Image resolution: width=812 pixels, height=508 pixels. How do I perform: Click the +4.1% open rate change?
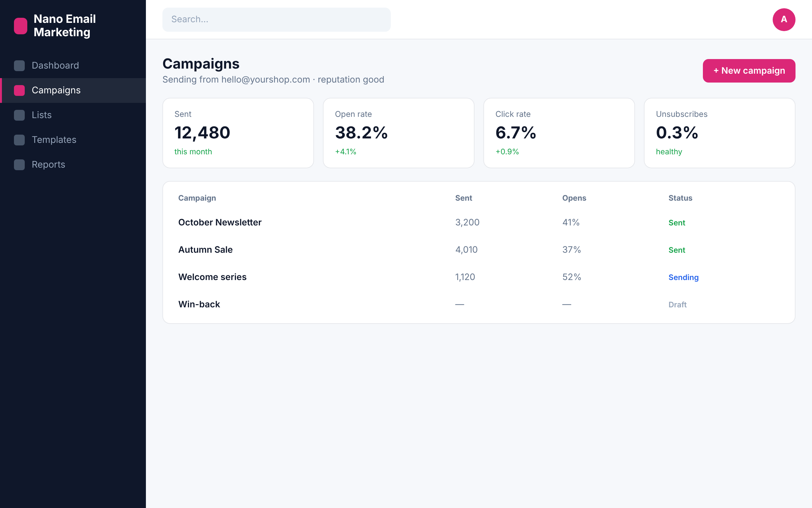346,151
